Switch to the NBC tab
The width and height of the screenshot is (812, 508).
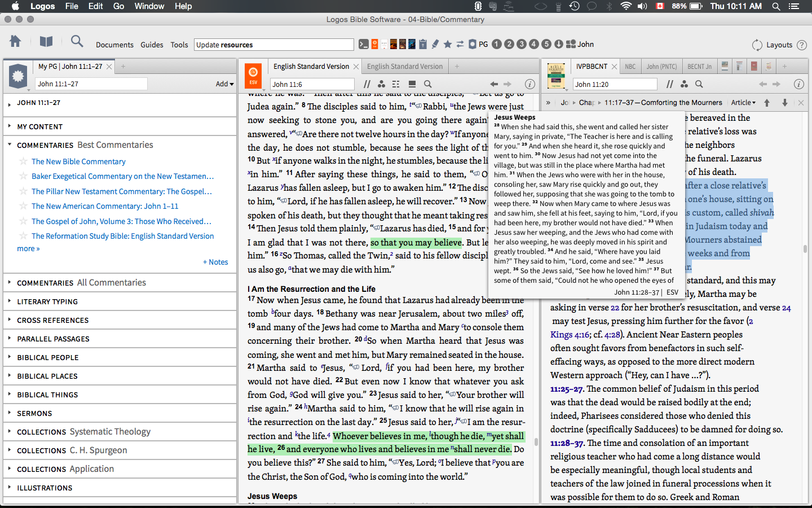630,67
